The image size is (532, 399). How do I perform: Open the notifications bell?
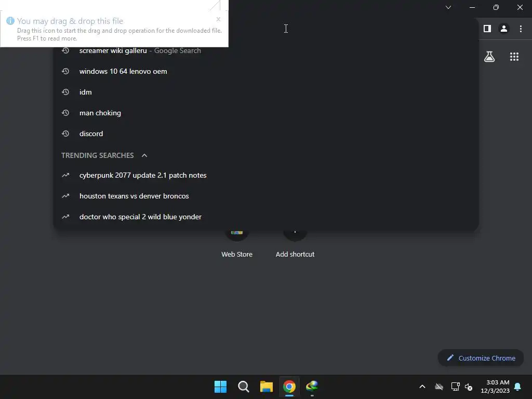(x=518, y=387)
